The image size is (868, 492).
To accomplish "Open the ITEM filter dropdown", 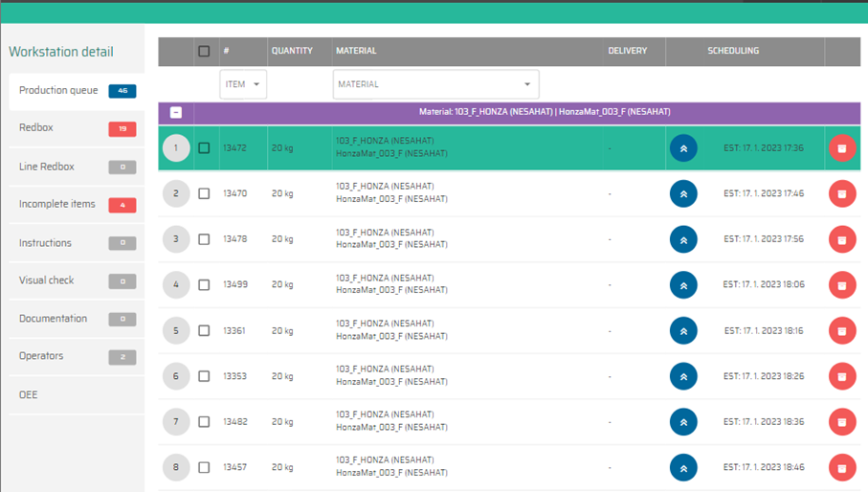I will click(243, 84).
